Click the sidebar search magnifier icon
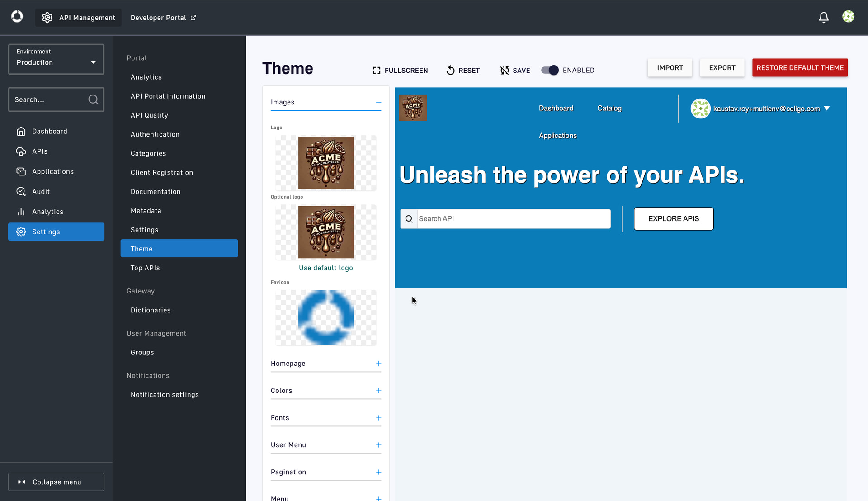The image size is (868, 501). pos(93,99)
